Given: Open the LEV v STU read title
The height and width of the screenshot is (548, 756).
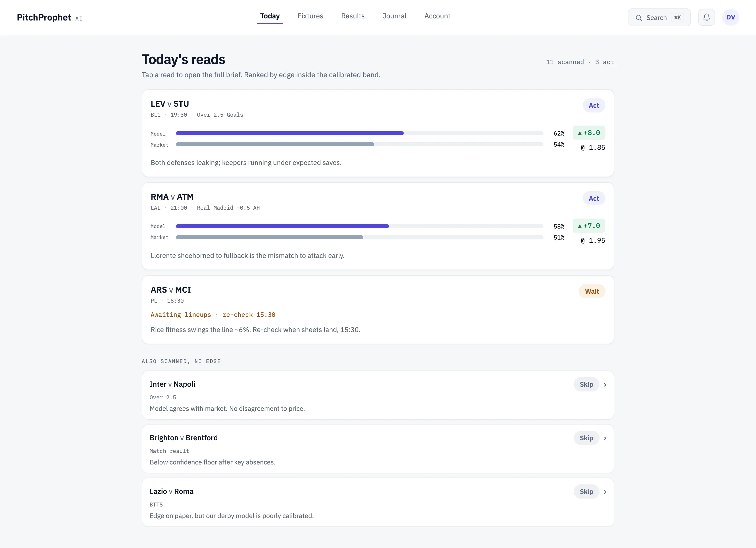Looking at the screenshot, I should pos(170,104).
